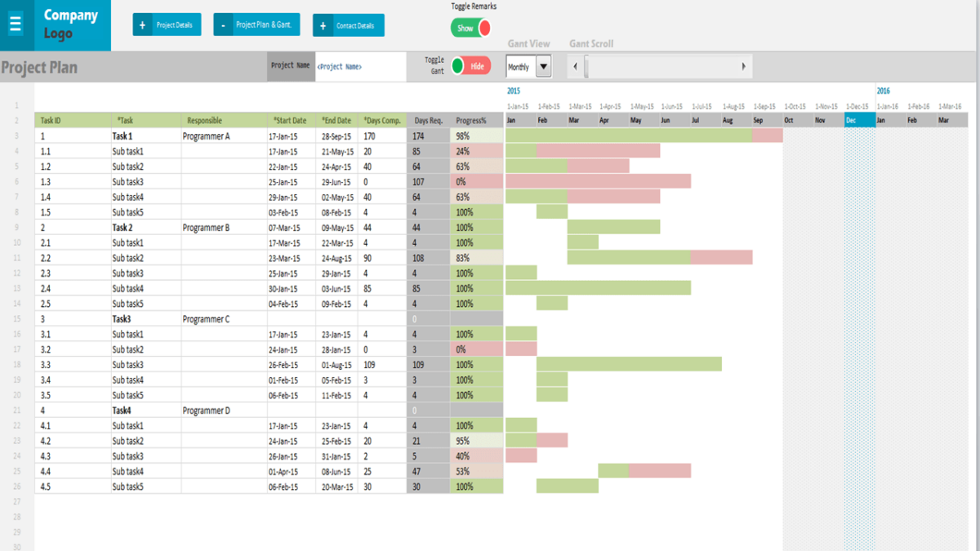Click the Company Logo
Viewport: 980px width, 551px height.
coord(69,24)
